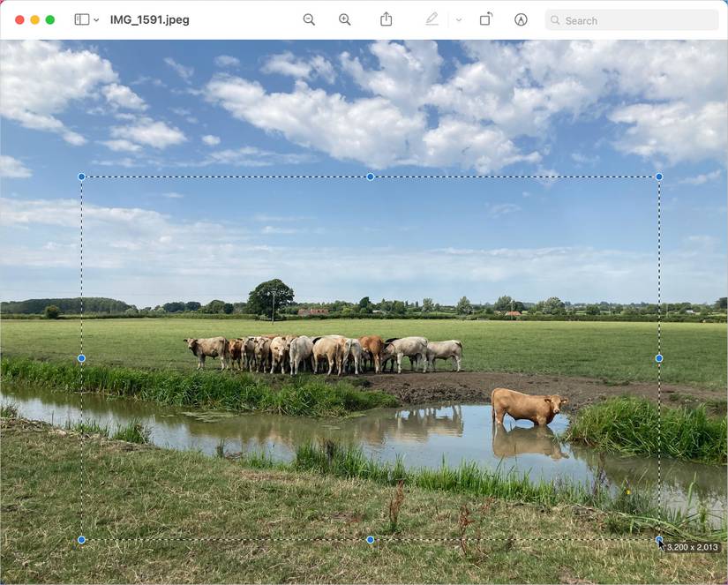728x585 pixels.
Task: Click the magnifier icon inside the Search field
Action: (555, 19)
